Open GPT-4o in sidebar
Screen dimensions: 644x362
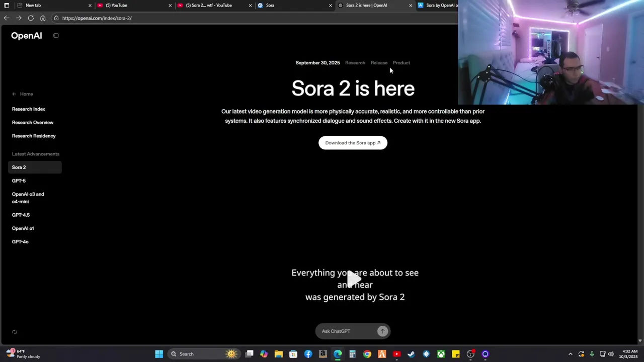click(x=20, y=242)
